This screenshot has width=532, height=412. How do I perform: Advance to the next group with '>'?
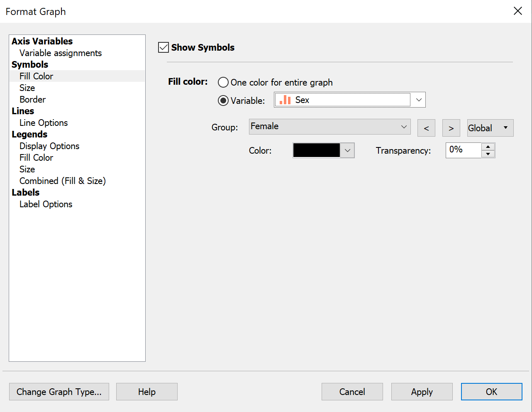coord(451,128)
